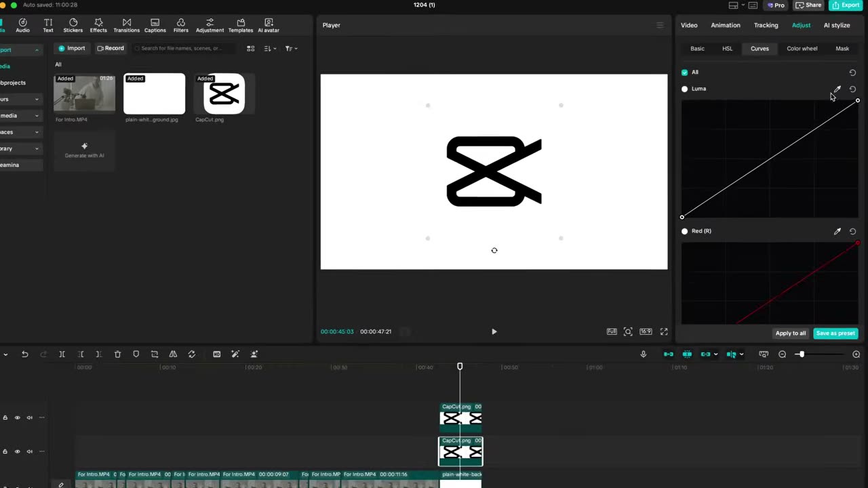
Task: Split the clip at the playhead
Action: tap(62, 354)
